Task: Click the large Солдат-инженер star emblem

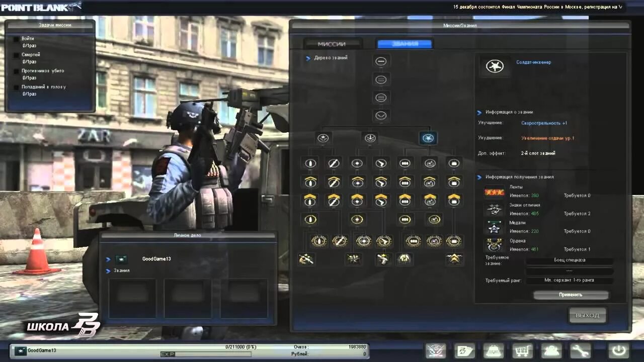Action: [495, 66]
